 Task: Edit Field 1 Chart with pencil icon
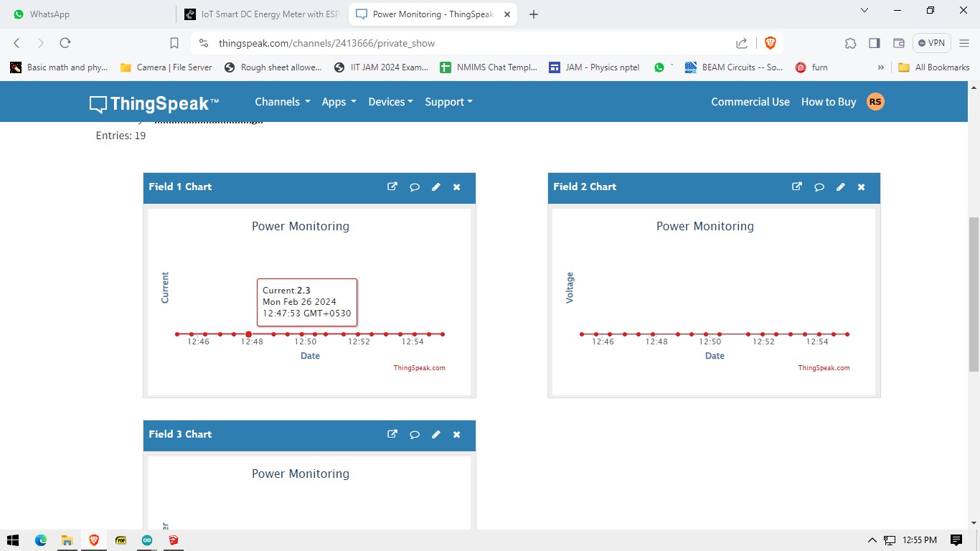tap(435, 187)
